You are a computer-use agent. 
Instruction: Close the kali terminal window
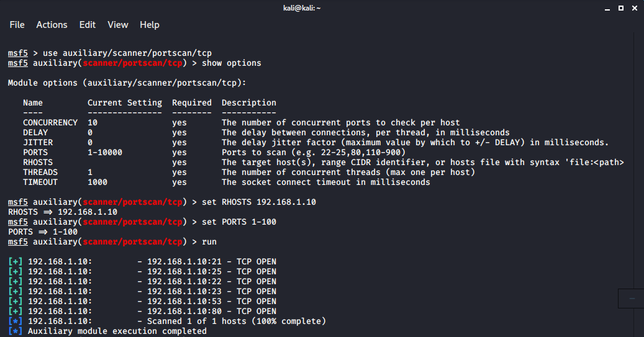pyautogui.click(x=635, y=8)
